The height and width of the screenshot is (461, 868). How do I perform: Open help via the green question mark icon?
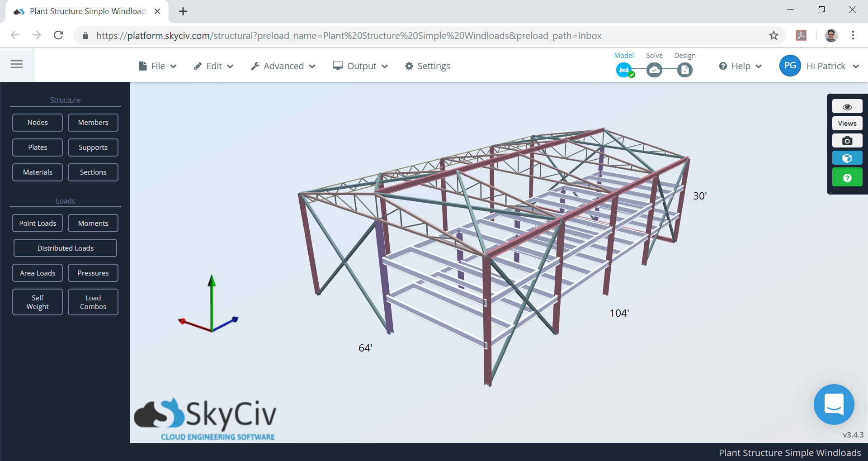(x=847, y=177)
